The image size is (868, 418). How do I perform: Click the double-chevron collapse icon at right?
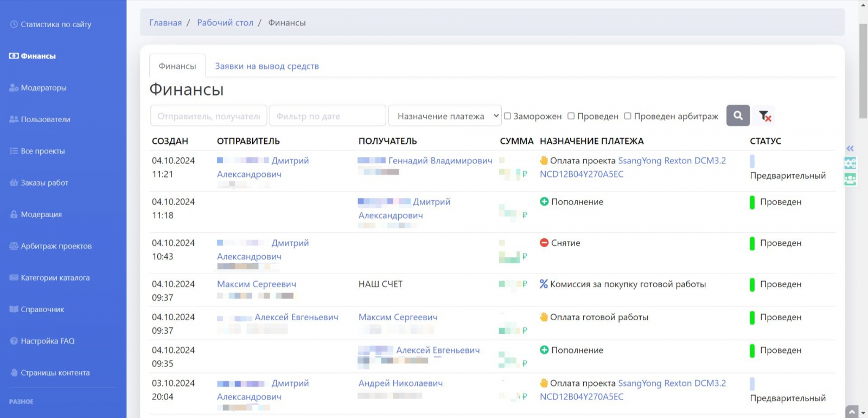click(850, 148)
